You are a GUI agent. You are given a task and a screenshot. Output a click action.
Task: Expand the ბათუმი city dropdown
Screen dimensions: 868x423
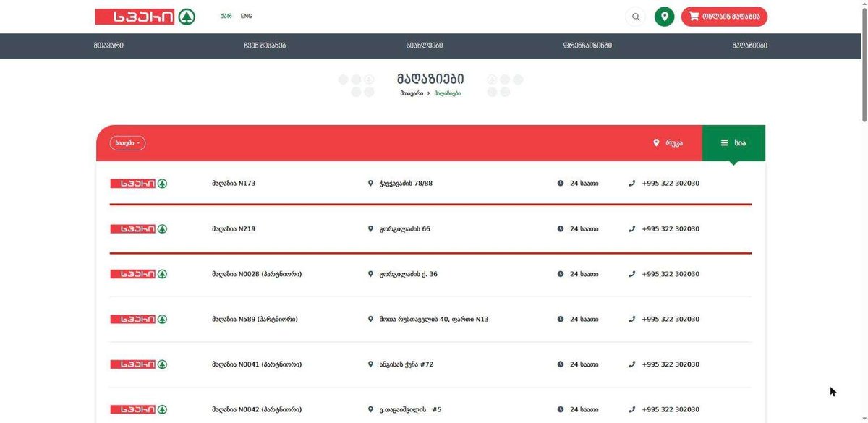pos(127,143)
